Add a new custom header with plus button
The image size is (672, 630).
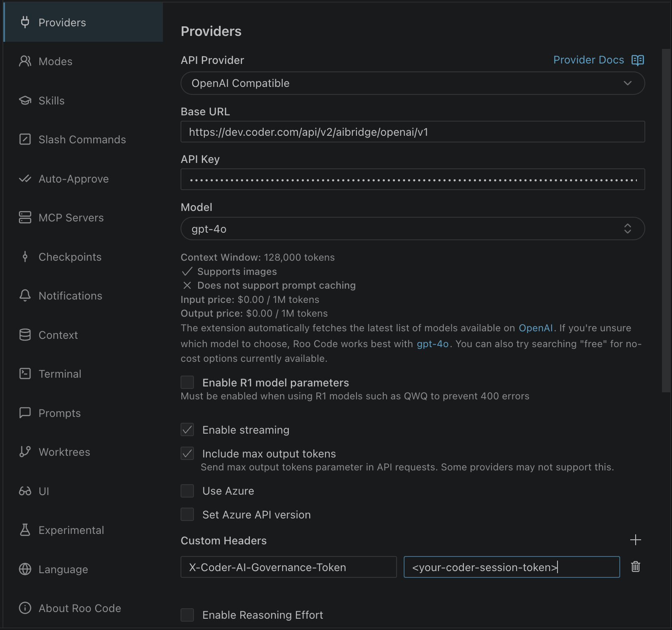click(x=635, y=540)
